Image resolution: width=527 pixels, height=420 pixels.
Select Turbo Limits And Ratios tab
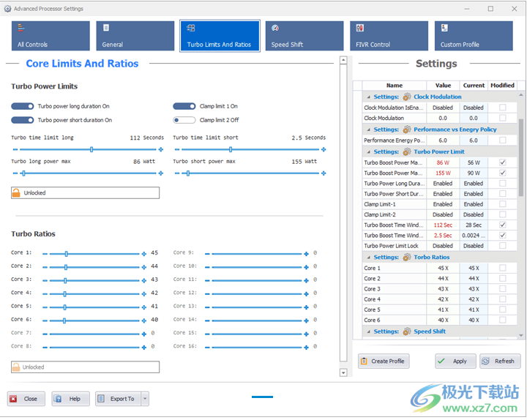(x=220, y=36)
